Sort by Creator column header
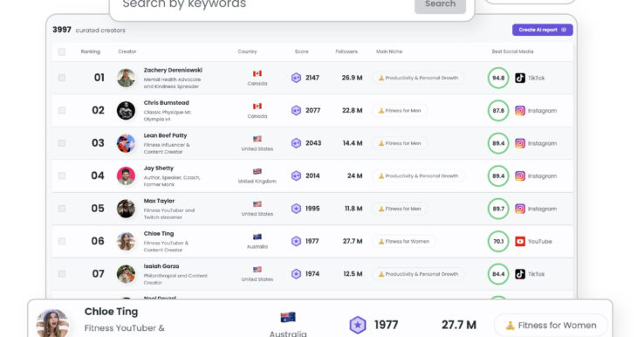 127,52
